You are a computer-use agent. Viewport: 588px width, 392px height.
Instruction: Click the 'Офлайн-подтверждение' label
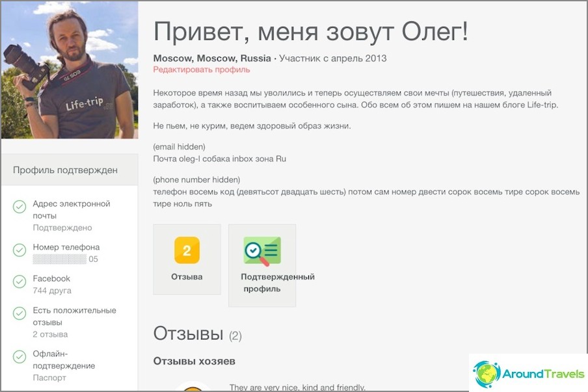(64, 359)
